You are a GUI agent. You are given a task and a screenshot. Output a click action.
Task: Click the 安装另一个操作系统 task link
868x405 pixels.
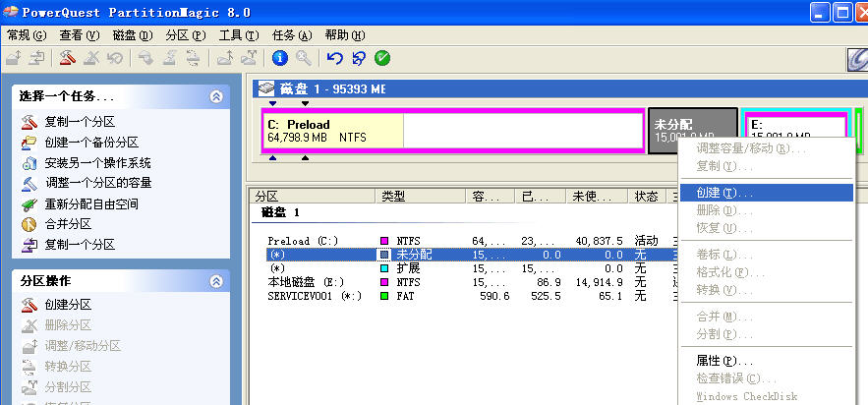97,163
